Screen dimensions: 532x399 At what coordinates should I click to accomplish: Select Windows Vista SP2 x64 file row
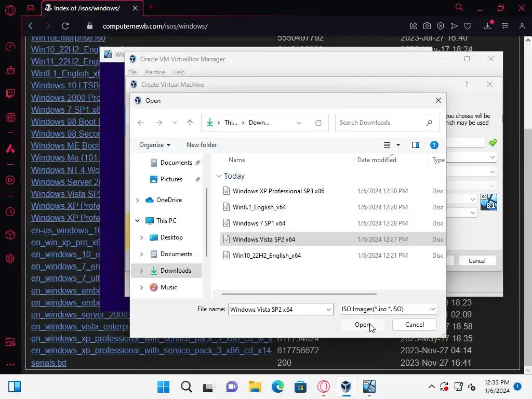pos(333,239)
